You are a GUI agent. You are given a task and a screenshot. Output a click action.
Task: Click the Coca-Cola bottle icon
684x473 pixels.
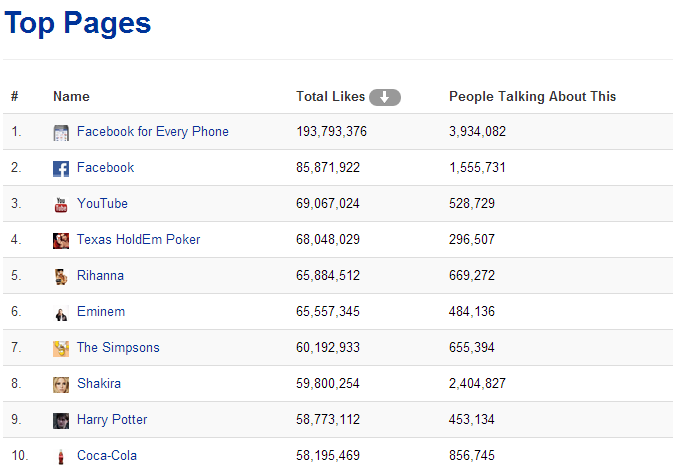pyautogui.click(x=61, y=456)
